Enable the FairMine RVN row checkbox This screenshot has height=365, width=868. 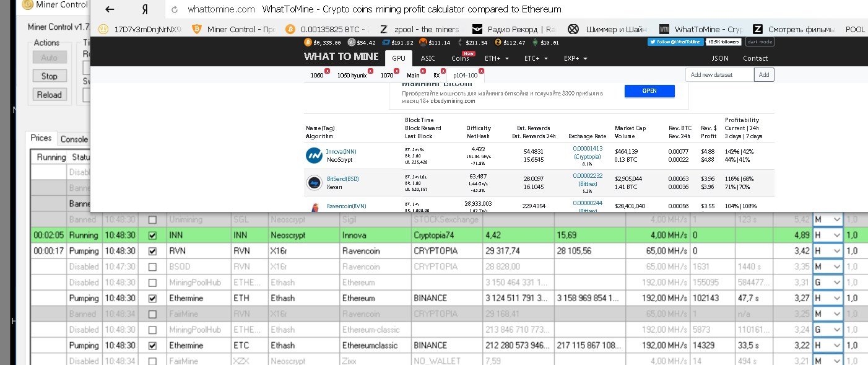click(152, 314)
